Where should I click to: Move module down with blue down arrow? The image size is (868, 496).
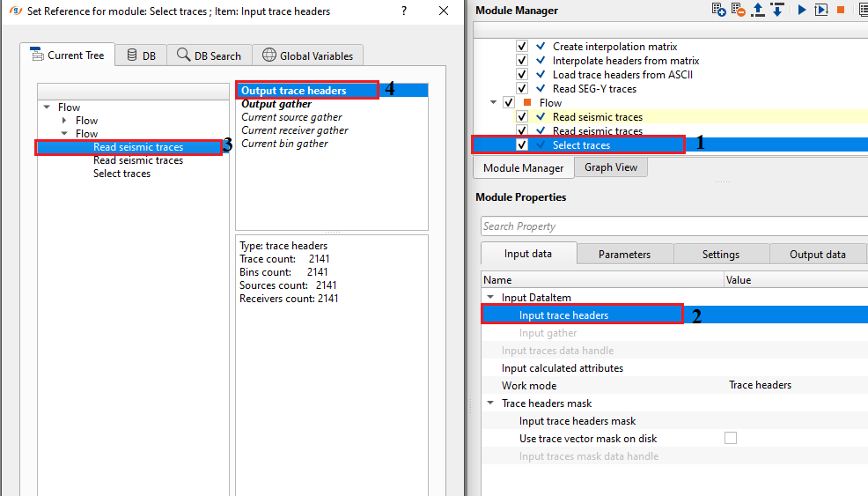(x=777, y=10)
